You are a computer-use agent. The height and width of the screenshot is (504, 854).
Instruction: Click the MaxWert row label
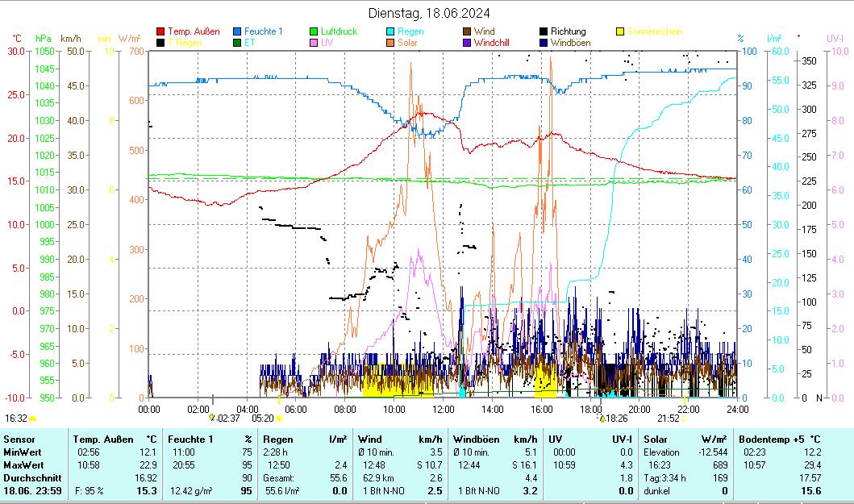point(23,465)
